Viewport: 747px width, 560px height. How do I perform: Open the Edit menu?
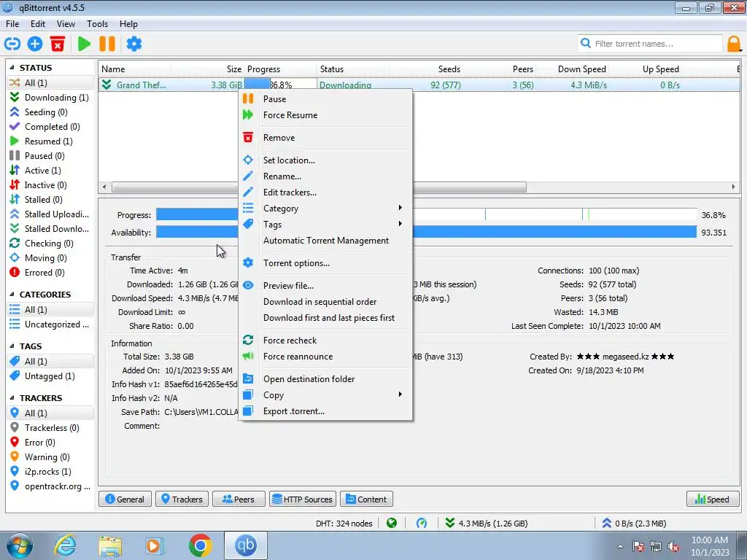coord(38,24)
